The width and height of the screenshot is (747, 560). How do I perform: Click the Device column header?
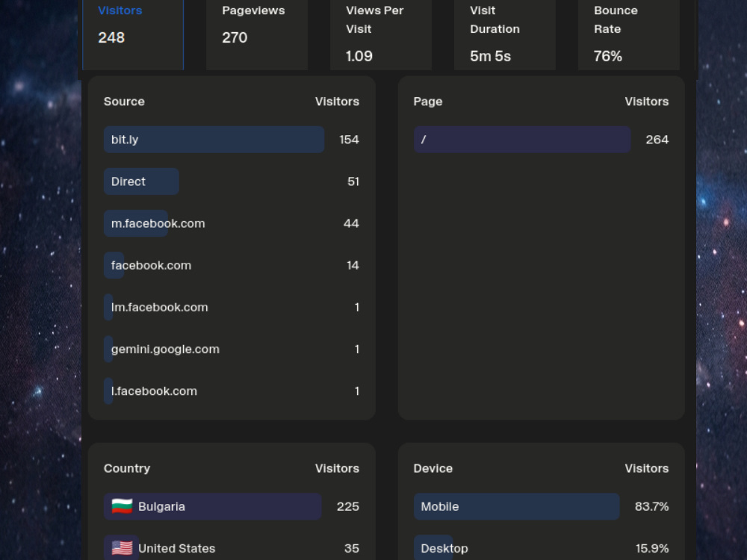(x=433, y=469)
